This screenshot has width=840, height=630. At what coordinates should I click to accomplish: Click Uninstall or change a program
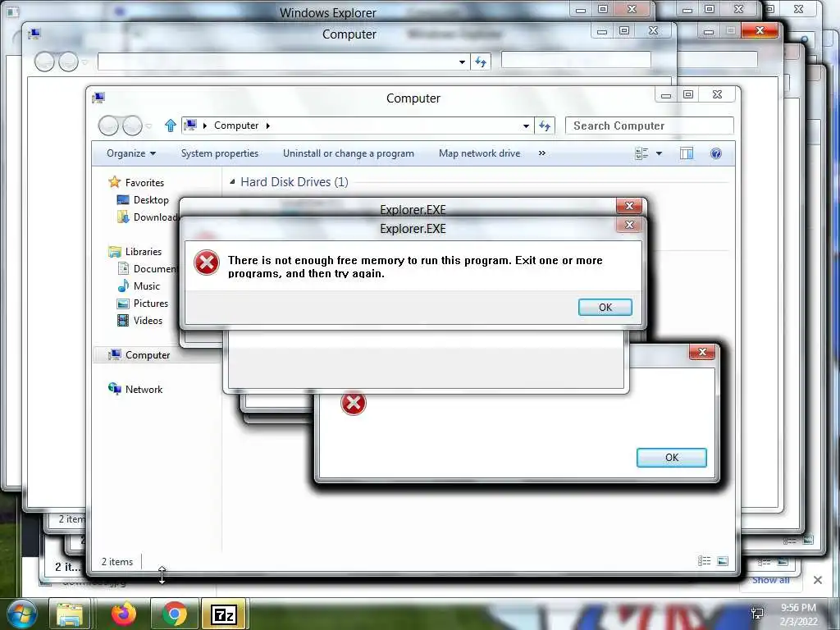[x=348, y=153]
